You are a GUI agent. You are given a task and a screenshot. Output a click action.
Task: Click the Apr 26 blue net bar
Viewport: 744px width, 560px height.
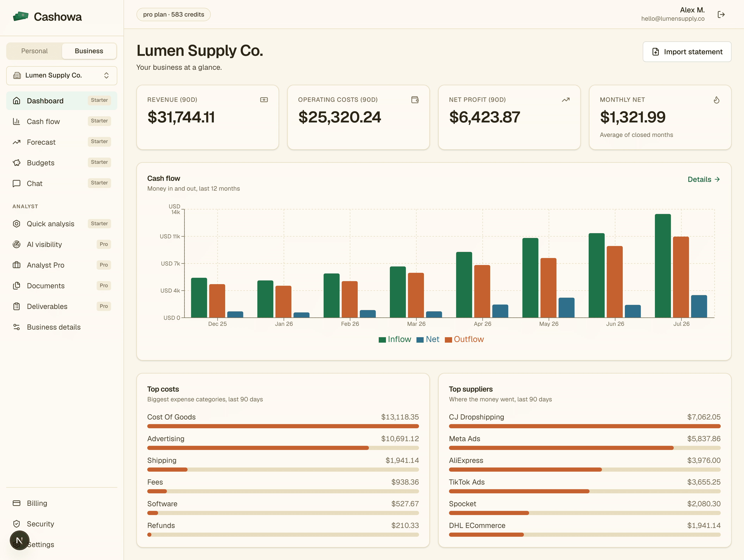tap(500, 311)
